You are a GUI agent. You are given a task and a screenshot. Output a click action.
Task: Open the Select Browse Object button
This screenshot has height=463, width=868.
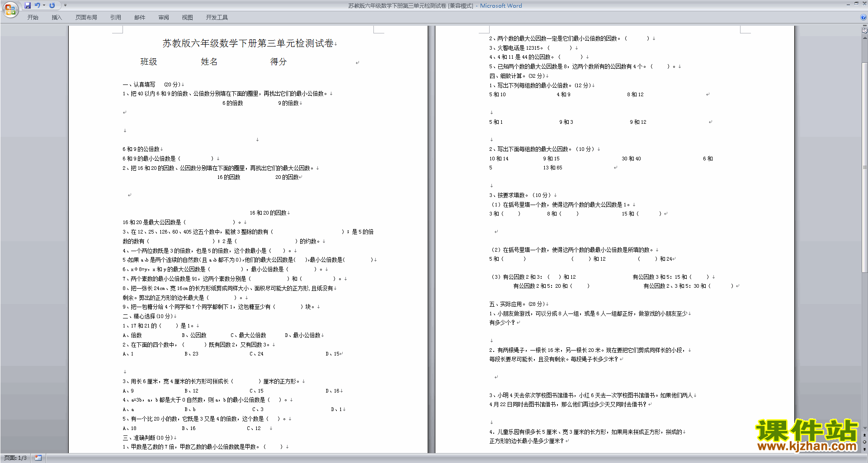865,442
